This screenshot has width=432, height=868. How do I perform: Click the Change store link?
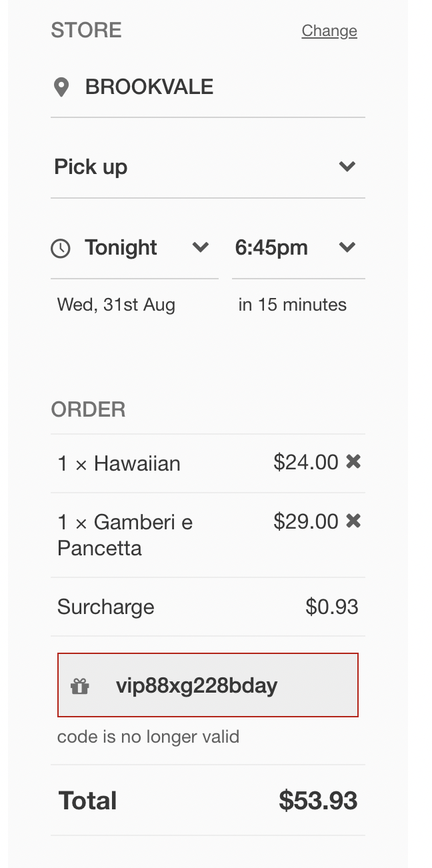click(329, 31)
